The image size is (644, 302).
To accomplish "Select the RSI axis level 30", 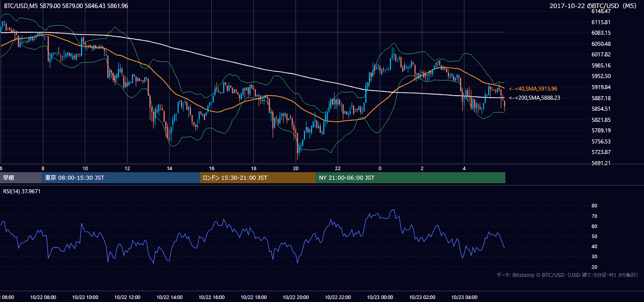I will (x=594, y=257).
